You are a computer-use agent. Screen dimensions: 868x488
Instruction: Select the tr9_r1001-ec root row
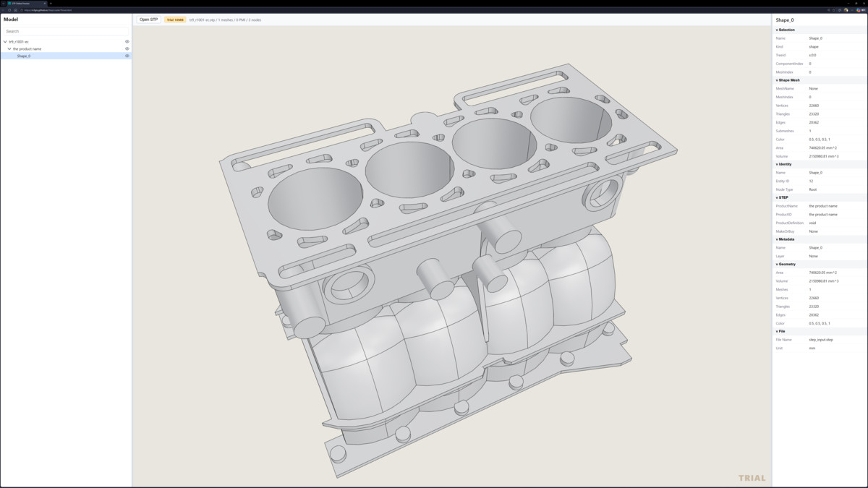(x=66, y=41)
